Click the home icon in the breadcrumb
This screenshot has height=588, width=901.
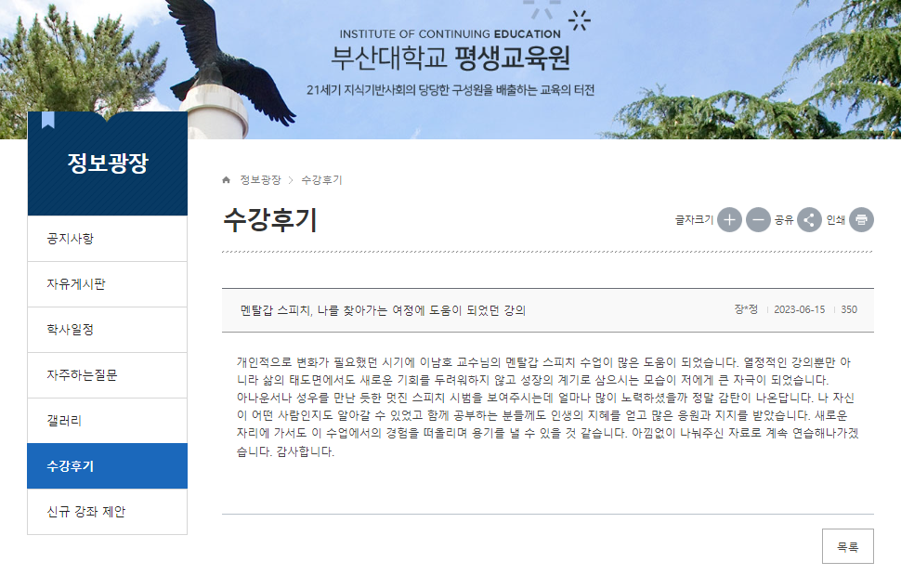click(x=227, y=179)
